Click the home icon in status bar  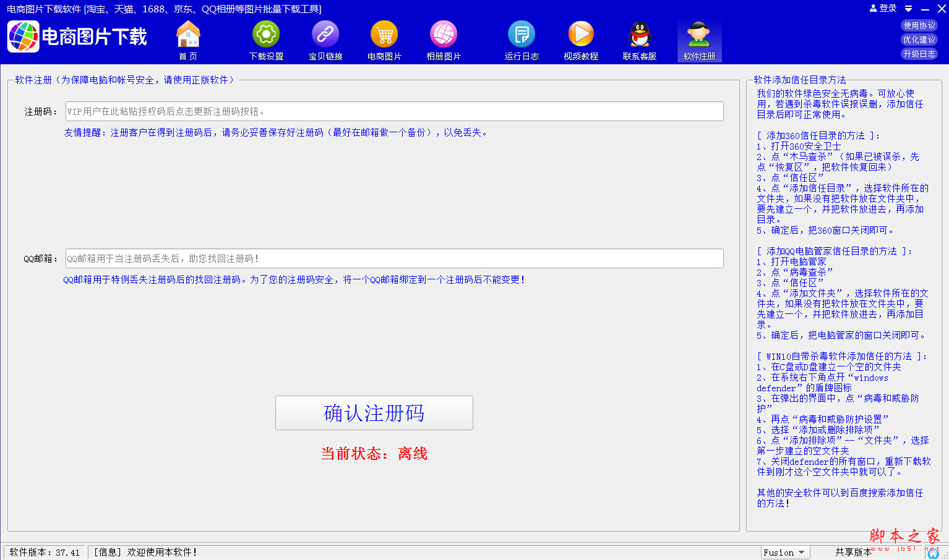(x=934, y=554)
